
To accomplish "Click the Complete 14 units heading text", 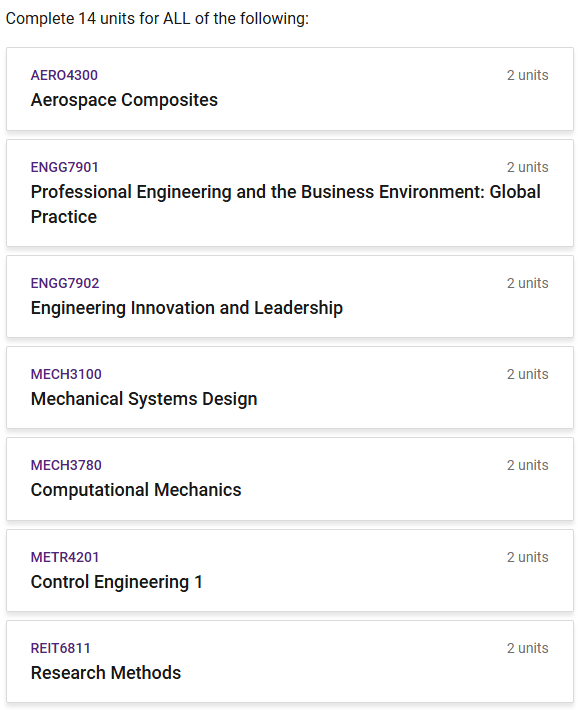I will [157, 19].
